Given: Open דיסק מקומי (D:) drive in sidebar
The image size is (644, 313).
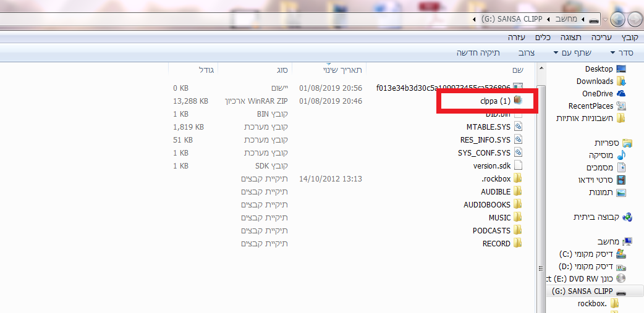Looking at the screenshot, I should (x=593, y=266).
